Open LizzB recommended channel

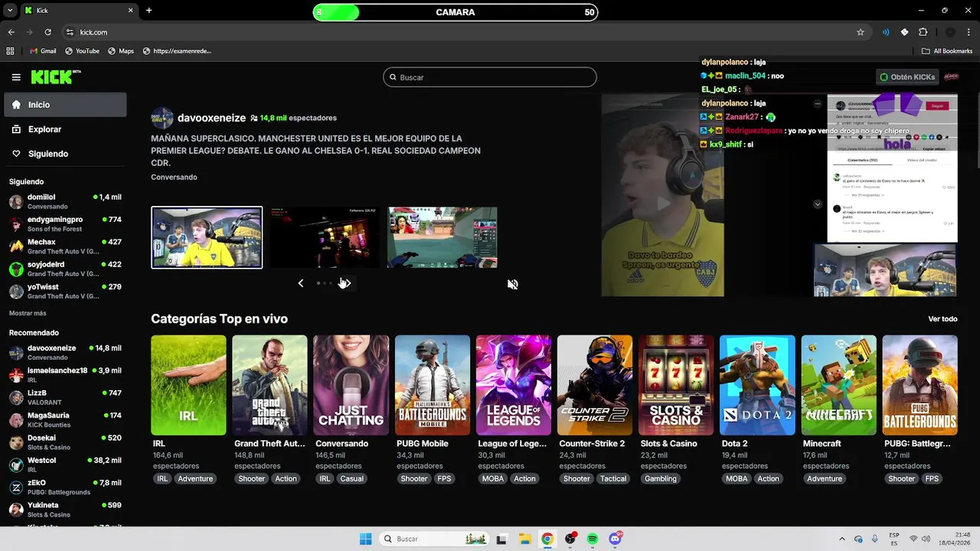[65, 397]
